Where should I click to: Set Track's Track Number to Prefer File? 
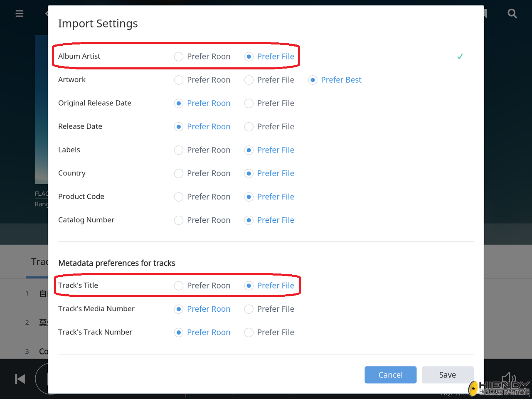(249, 332)
